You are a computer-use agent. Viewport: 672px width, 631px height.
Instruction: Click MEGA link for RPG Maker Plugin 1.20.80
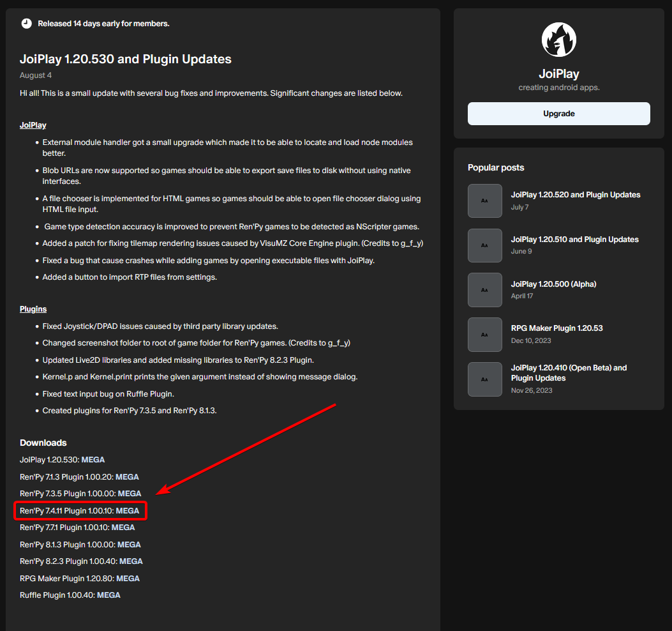128,579
